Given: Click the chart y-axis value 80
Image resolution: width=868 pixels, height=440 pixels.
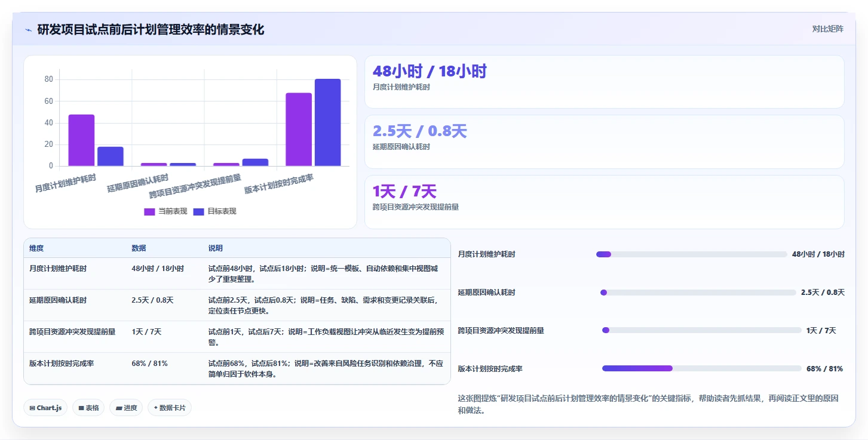Looking at the screenshot, I should click(x=49, y=79).
